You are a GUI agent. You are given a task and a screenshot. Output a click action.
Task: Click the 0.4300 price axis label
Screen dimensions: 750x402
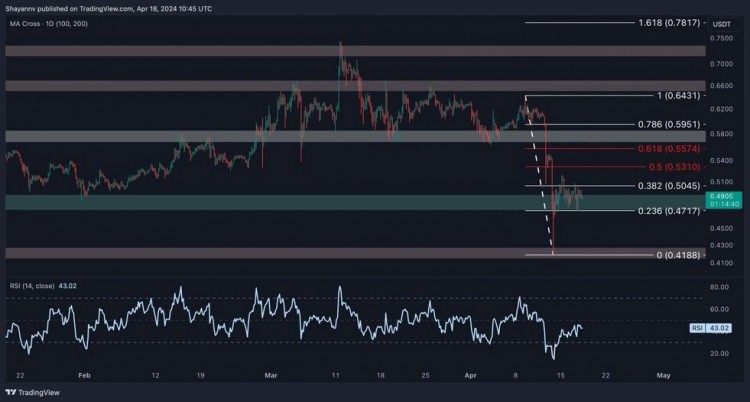click(719, 245)
